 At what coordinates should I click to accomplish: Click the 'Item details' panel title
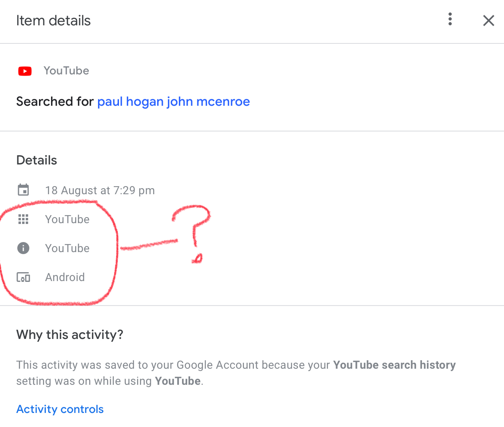pos(53,21)
